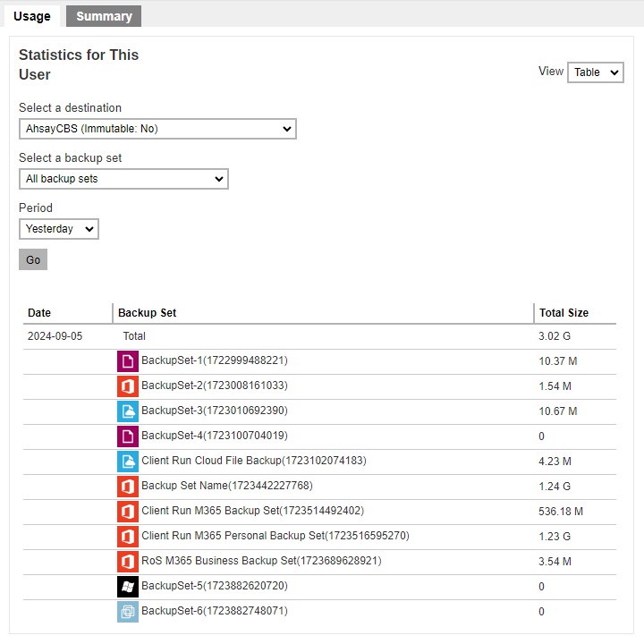Click the Office icon beside BackupSet-2
This screenshot has width=644, height=644.
tap(128, 386)
